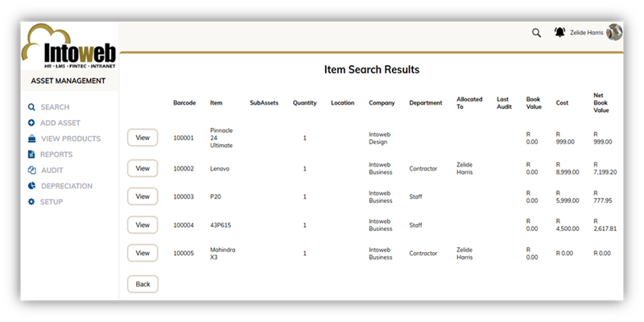Open the AUDIT section
Viewport: 644px width, 322px height.
pyautogui.click(x=52, y=170)
